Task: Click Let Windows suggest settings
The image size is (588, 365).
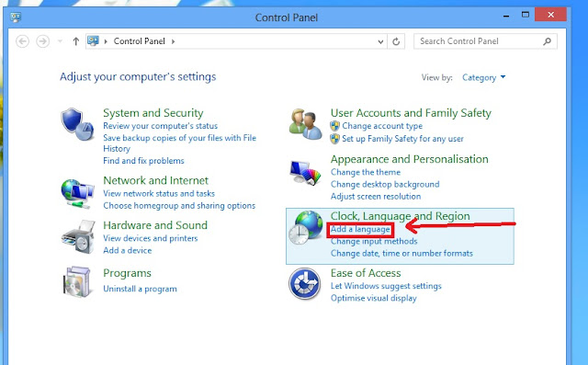Action: 386,286
